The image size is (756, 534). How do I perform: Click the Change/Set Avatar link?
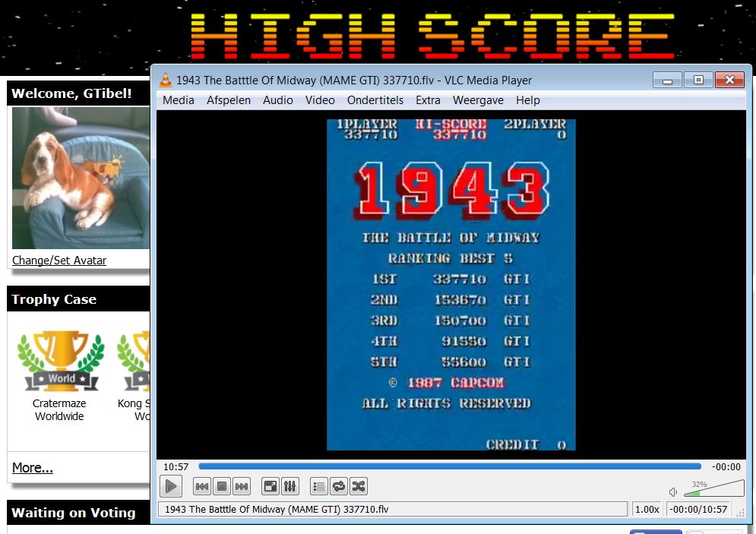(59, 261)
